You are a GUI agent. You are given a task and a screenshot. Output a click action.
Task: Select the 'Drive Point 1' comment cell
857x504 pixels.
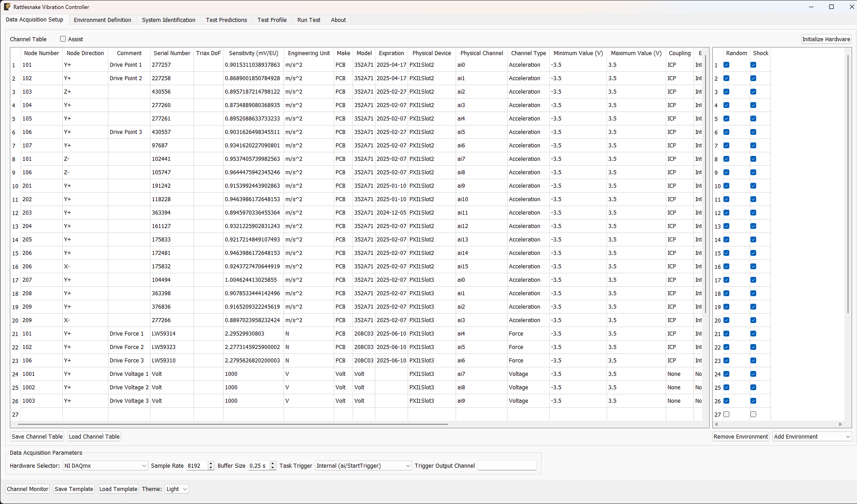coord(129,65)
